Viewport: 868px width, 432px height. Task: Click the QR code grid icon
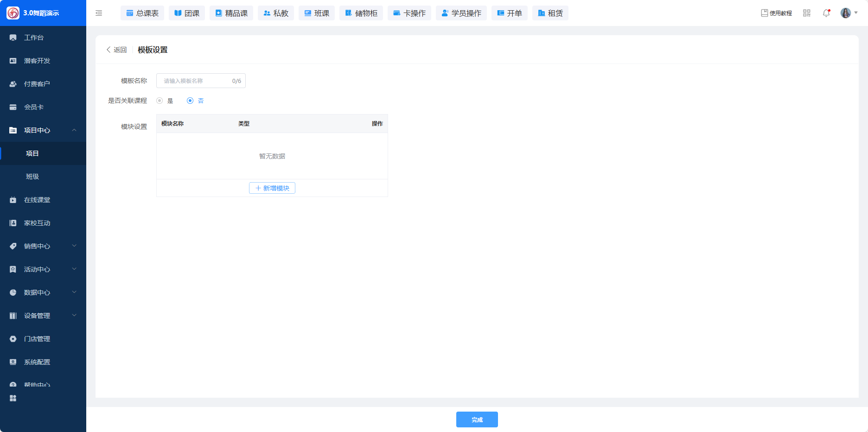click(x=807, y=13)
